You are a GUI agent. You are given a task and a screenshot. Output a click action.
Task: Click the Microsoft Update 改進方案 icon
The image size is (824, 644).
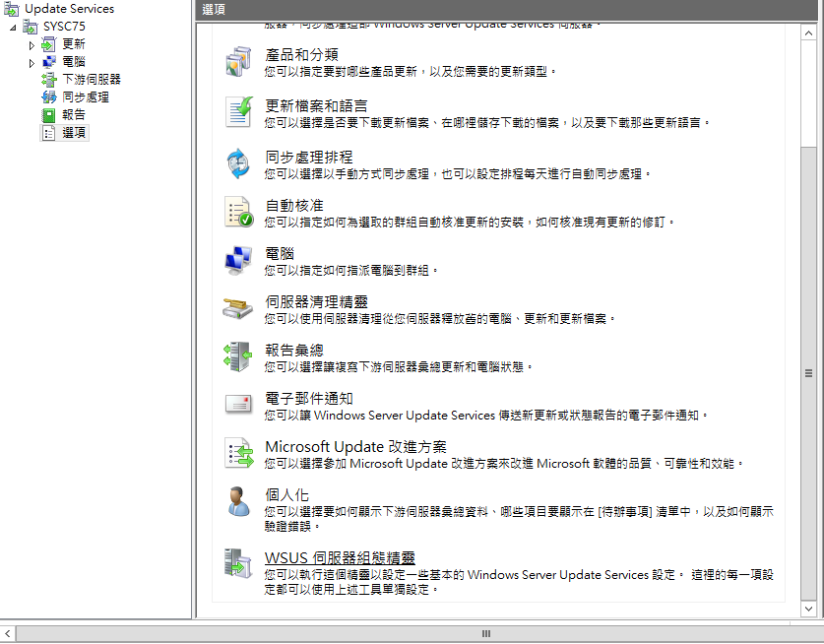tap(238, 453)
